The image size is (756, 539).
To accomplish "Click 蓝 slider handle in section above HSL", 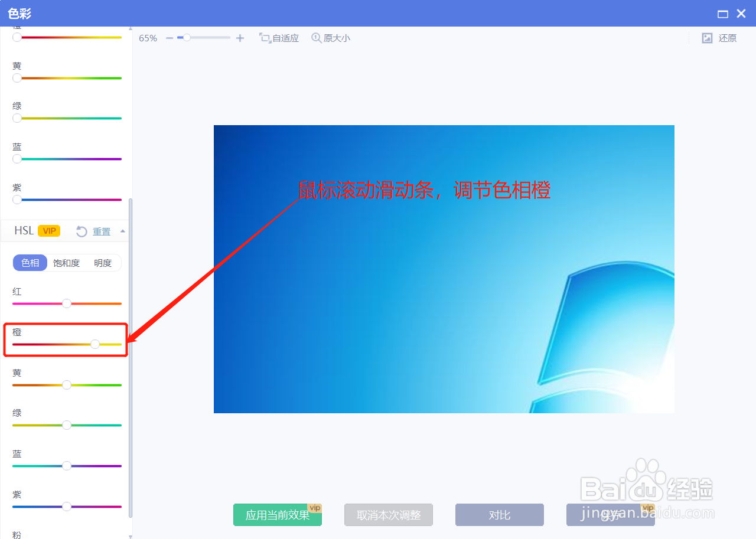I will pyautogui.click(x=17, y=159).
